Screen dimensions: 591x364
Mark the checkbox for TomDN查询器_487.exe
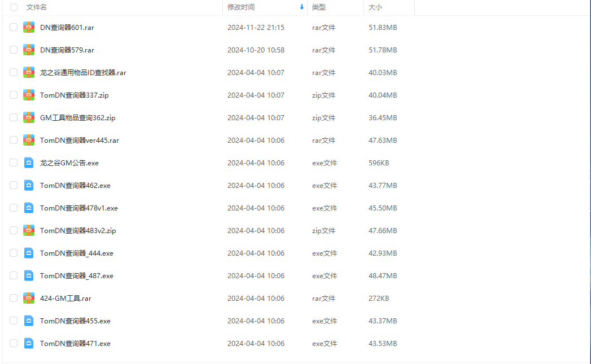(x=14, y=275)
